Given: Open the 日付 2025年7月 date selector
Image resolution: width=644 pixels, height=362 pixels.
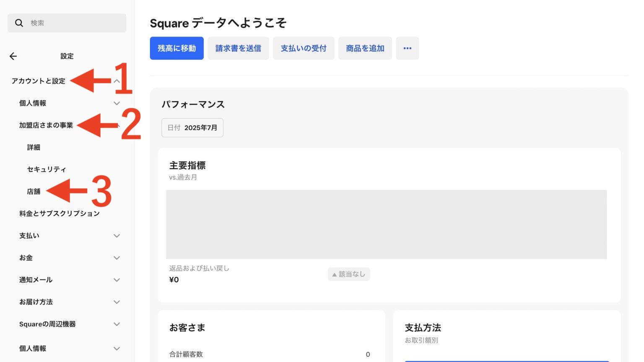Looking at the screenshot, I should coord(192,128).
